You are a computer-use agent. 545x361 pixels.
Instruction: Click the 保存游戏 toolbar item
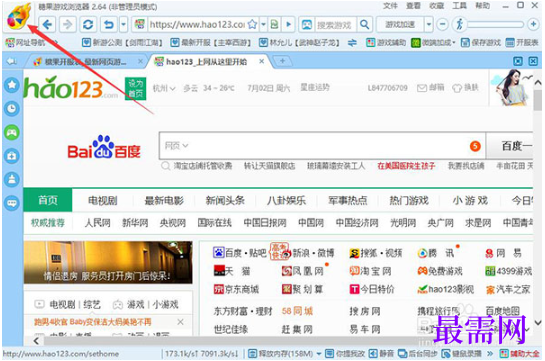click(x=481, y=42)
